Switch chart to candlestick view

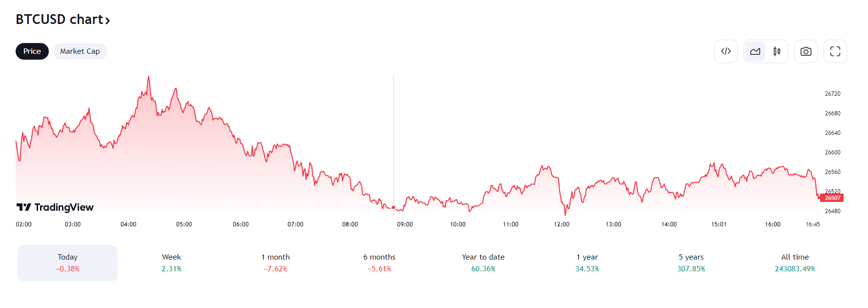(x=777, y=51)
